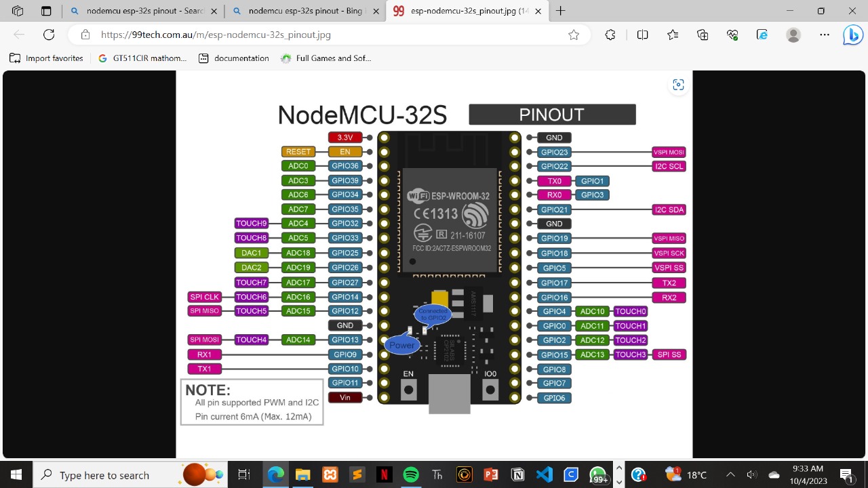Add this page to favorites (star icon)

tap(574, 35)
